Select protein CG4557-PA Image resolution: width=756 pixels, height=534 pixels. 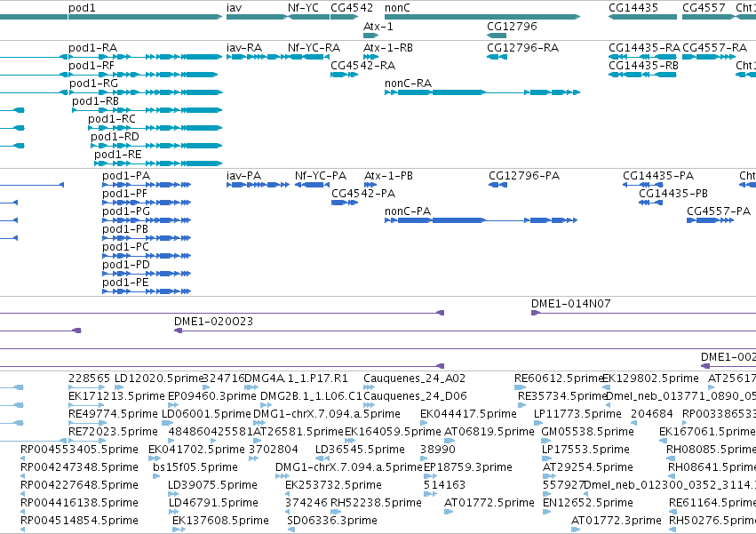[719, 211]
